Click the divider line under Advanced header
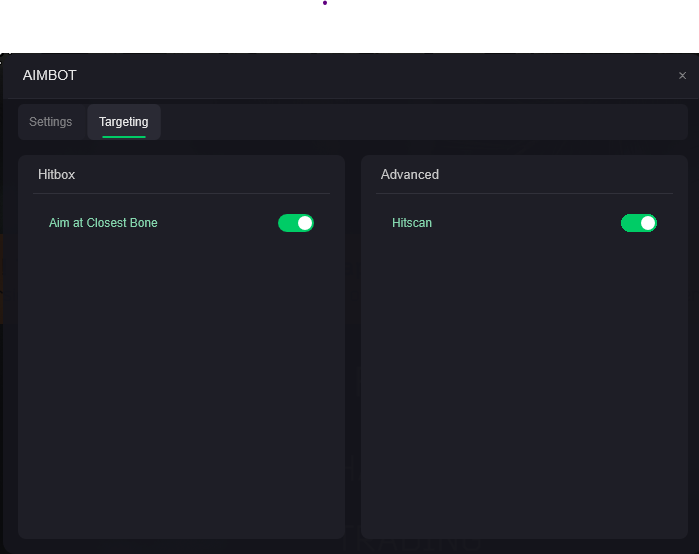The image size is (699, 554). (x=524, y=193)
